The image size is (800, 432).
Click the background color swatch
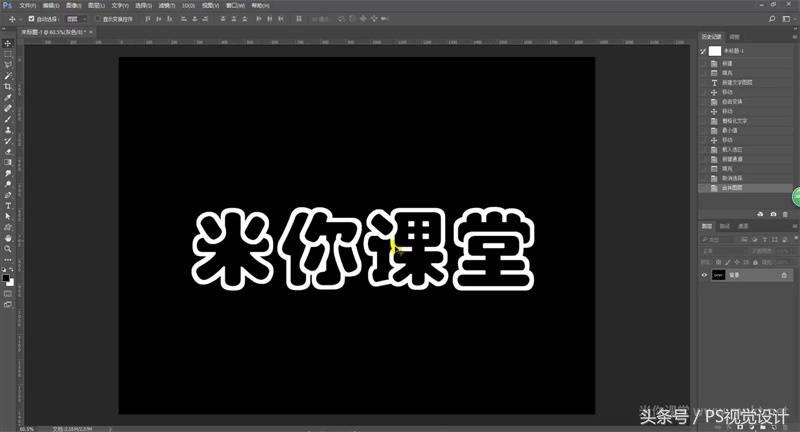11,283
